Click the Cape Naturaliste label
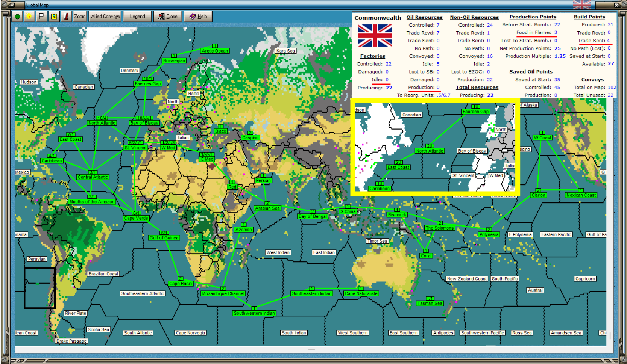The width and height of the screenshot is (627, 364). point(361,294)
